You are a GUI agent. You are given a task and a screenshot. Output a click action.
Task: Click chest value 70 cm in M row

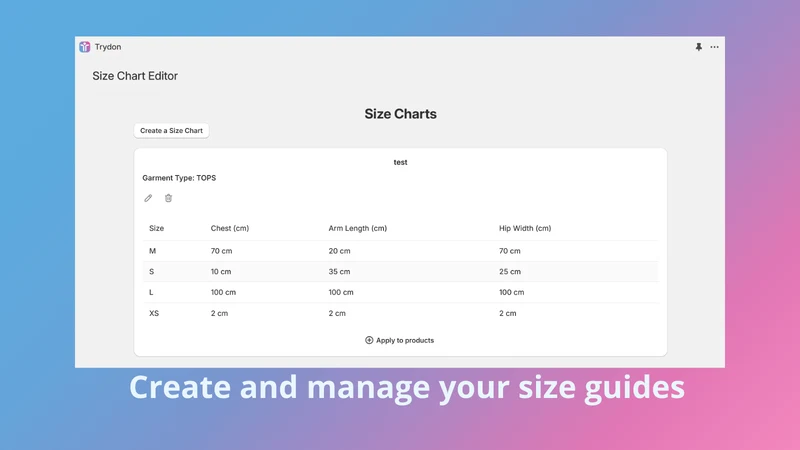(221, 251)
